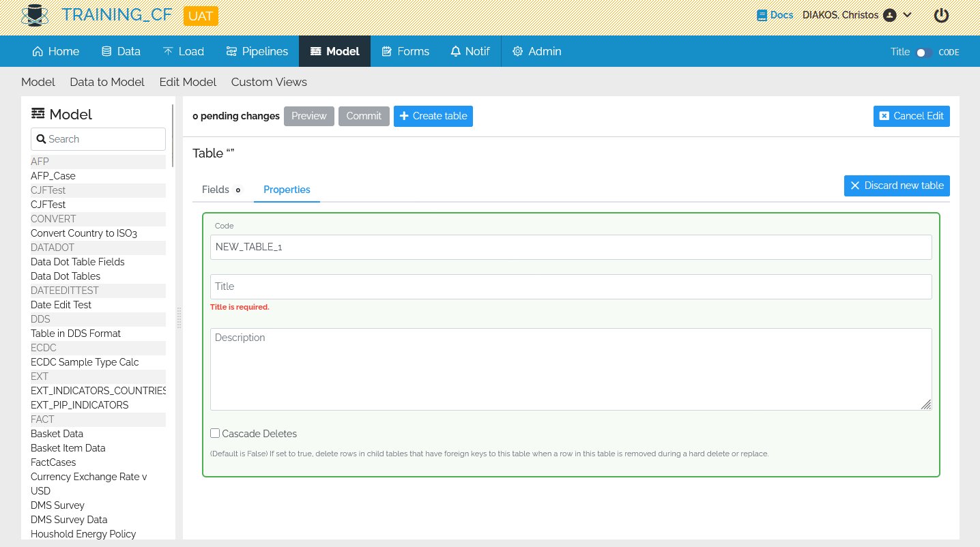Screen dimensions: 980x547
Task: Expand the user account dropdown chevron
Action: pyautogui.click(x=908, y=15)
